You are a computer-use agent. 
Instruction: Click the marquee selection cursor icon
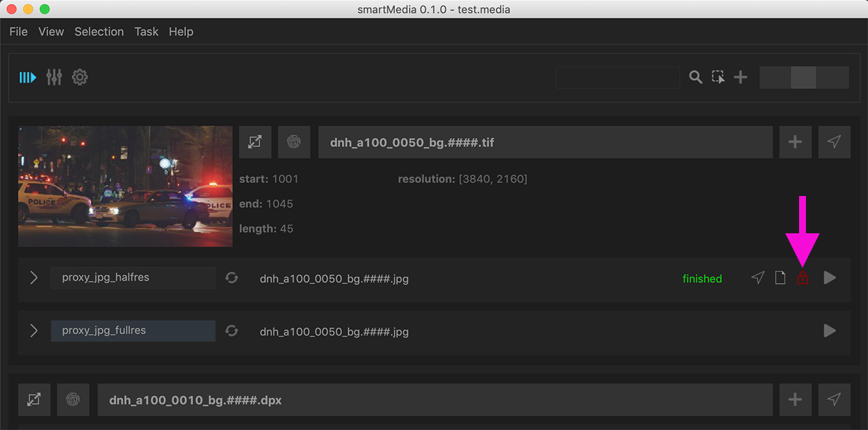click(718, 77)
